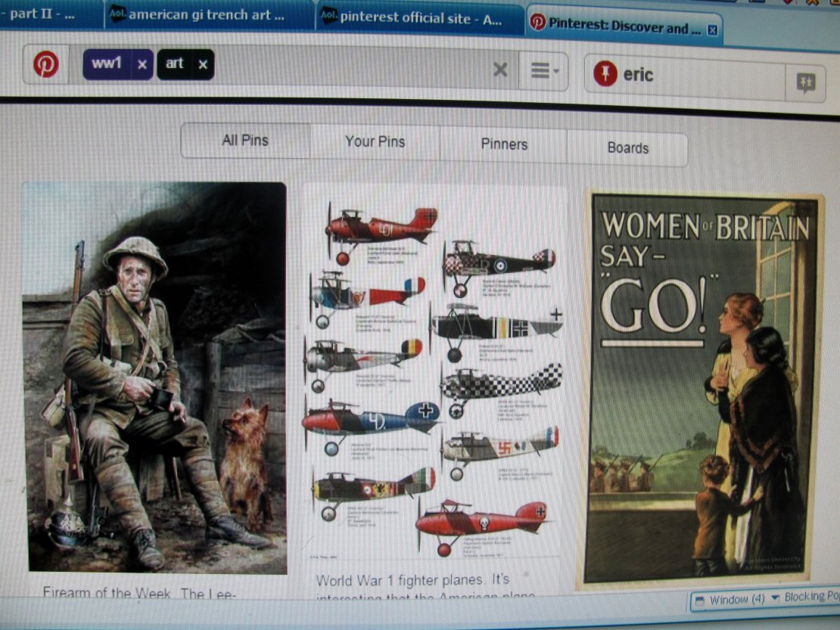Screen dimensions: 840x630
Task: Click the Blocking Pop status item
Action: [811, 597]
